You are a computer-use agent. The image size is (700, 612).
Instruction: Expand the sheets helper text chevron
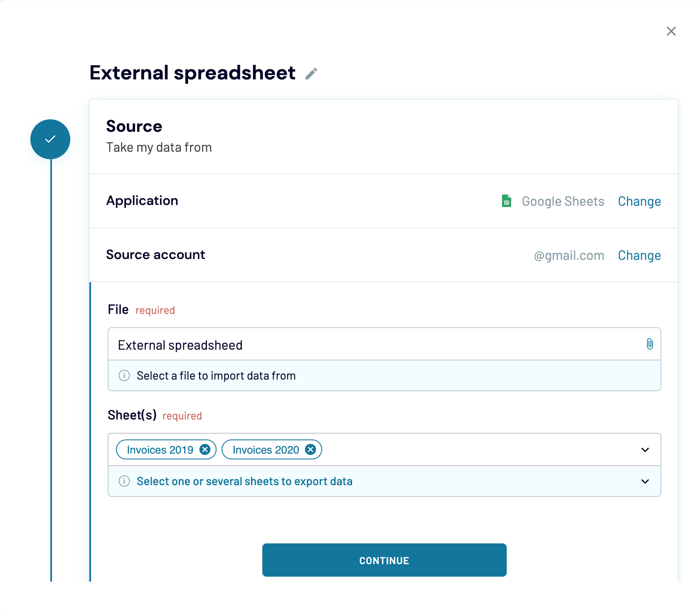coord(645,481)
